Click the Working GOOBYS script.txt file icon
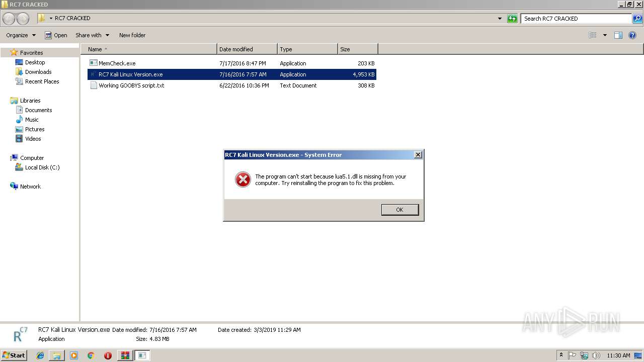The image size is (644, 362). pyautogui.click(x=93, y=85)
